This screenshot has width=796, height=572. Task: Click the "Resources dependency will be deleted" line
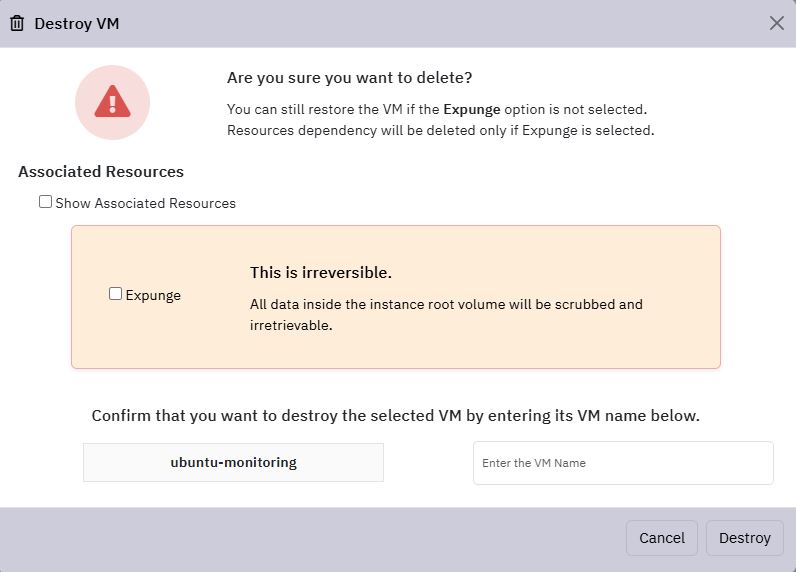pyautogui.click(x=441, y=131)
